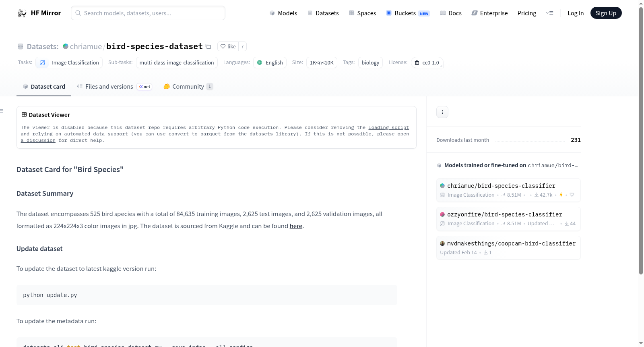Follow the loading script link
Screen dimensions: 644x347
[389, 127]
